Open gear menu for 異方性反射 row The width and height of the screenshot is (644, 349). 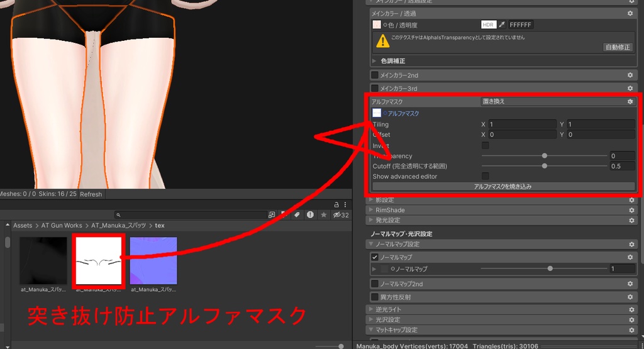[x=630, y=297]
